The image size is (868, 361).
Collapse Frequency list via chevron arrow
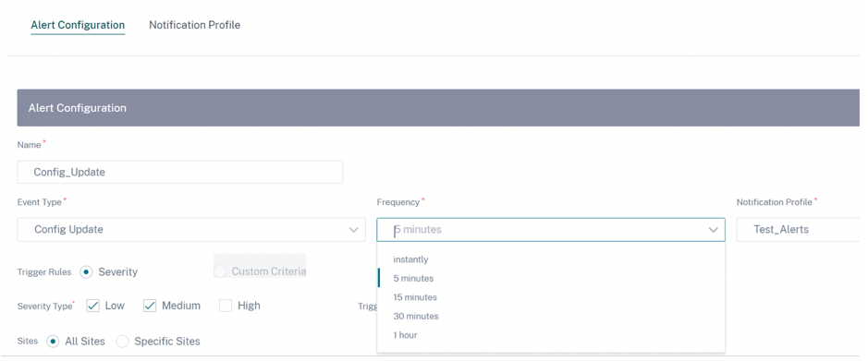(714, 230)
